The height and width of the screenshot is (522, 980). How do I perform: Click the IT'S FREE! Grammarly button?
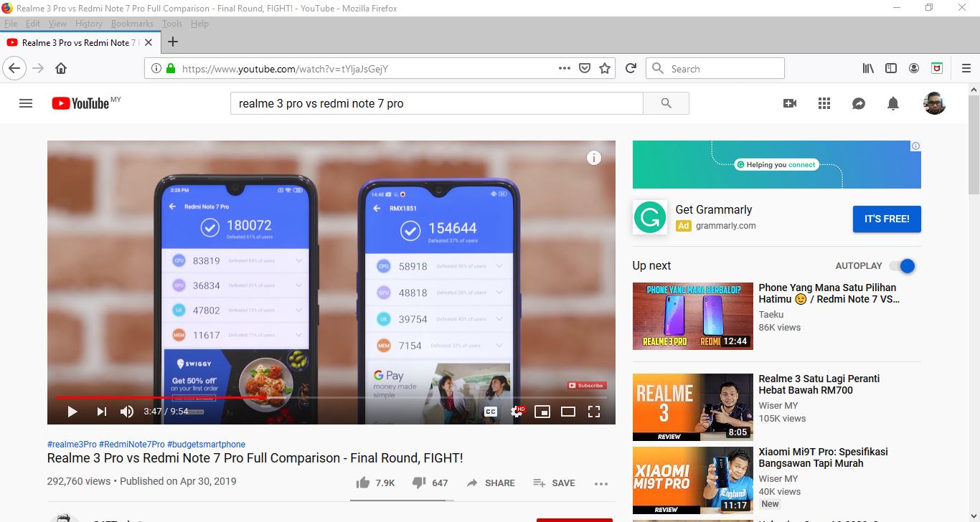tap(887, 219)
